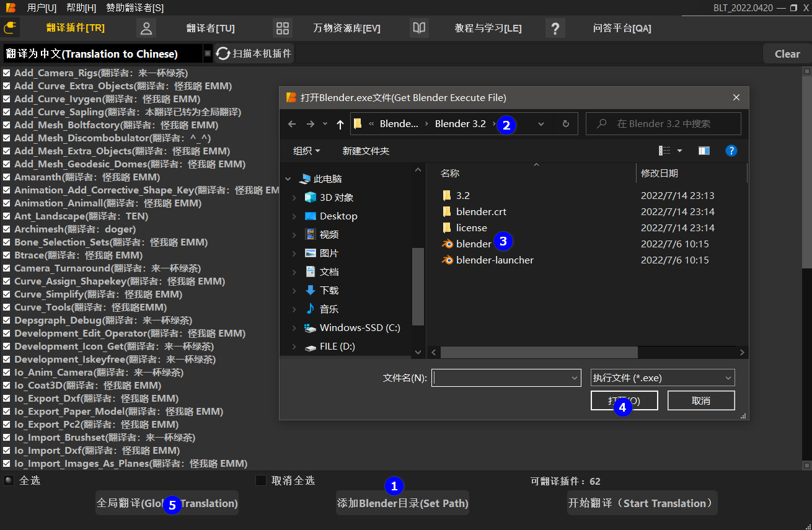The image size is (812, 530).
Task: Uncheck the Archimesh plugin checkbox
Action: 6,229
